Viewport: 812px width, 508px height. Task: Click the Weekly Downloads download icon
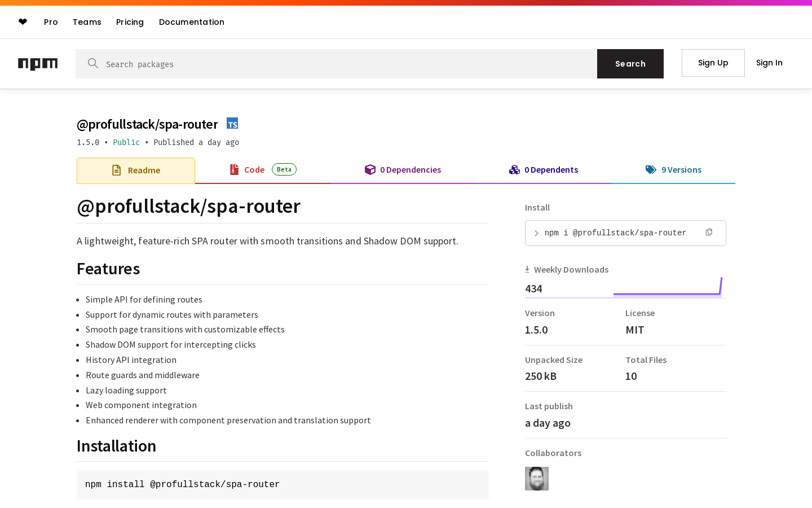[x=527, y=269]
